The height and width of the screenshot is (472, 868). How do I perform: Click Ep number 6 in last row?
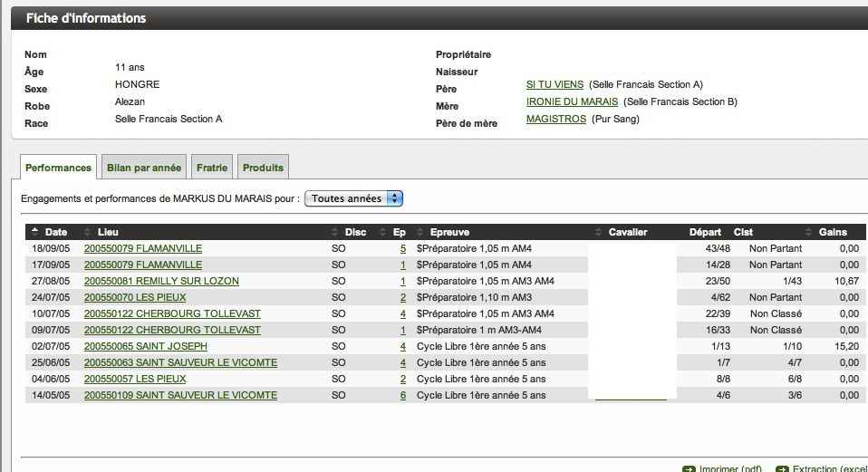[x=402, y=395]
